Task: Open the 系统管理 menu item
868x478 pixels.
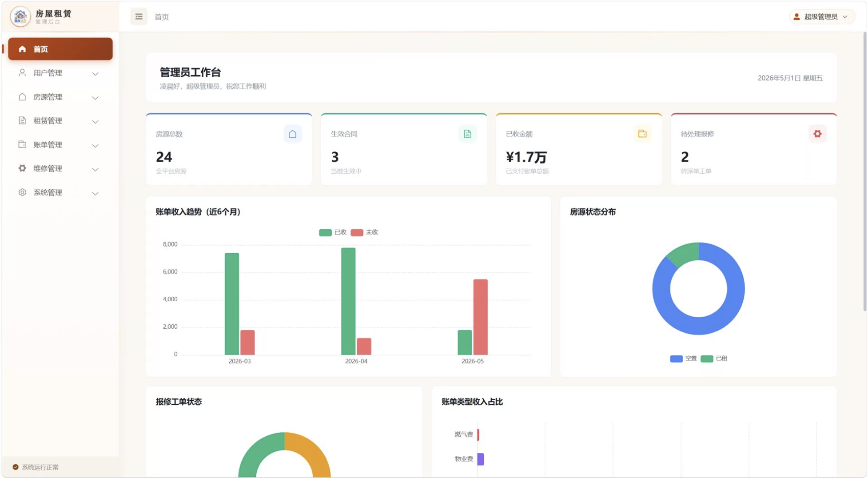Action: [x=60, y=193]
